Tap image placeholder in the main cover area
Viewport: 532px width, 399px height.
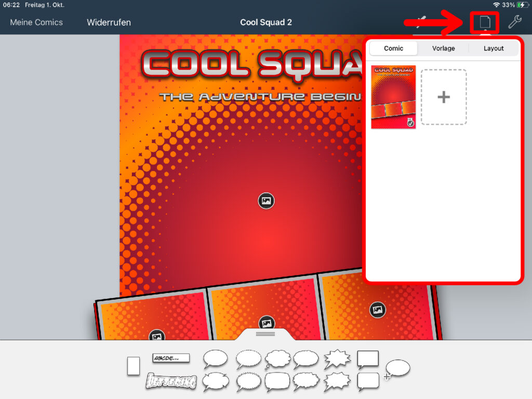266,201
